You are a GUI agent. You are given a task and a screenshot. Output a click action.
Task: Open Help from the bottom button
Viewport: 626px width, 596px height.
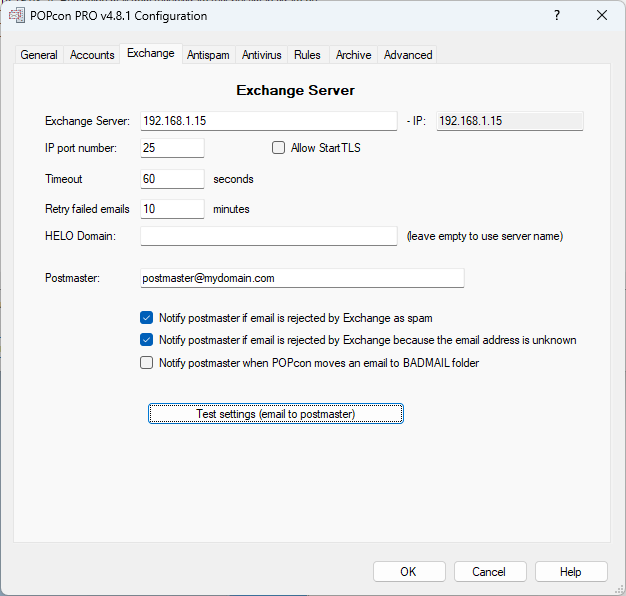[571, 572]
